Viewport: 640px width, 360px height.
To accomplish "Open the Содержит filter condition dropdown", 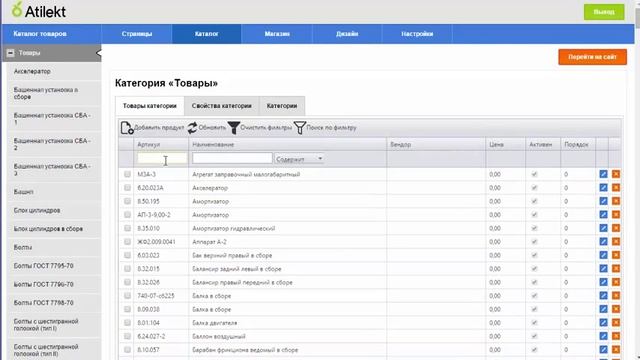I will (299, 159).
